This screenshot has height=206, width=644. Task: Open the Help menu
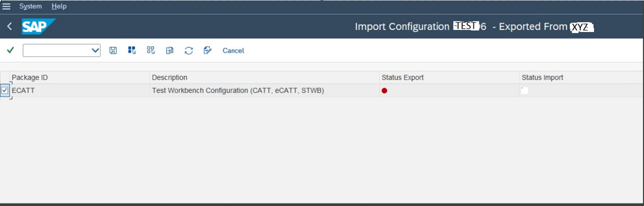pos(59,6)
